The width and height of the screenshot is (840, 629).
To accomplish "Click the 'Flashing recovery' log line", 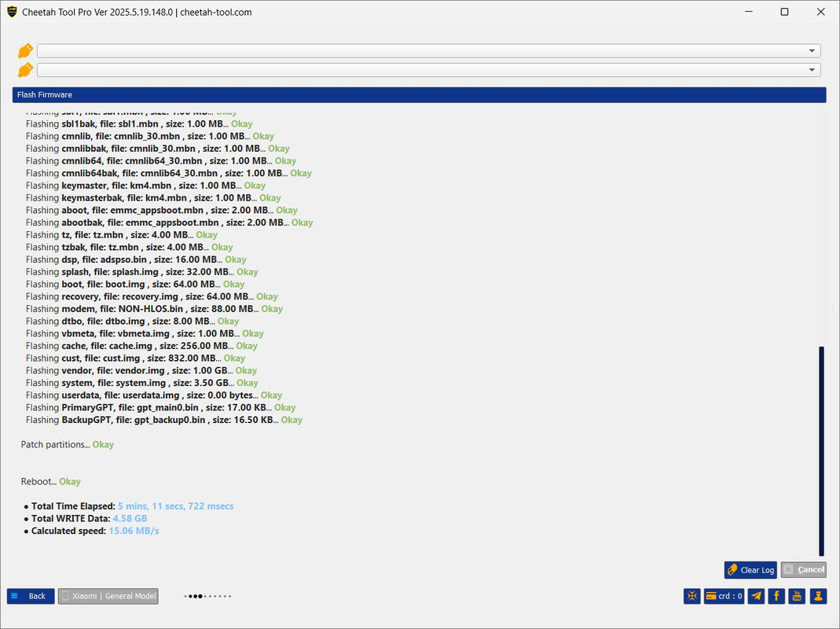I will tap(152, 296).
